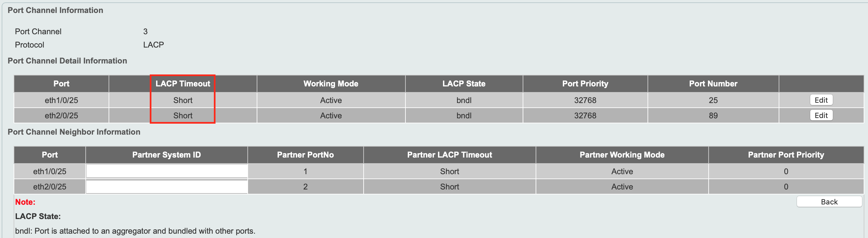868x238 pixels.
Task: Click Partner System ID field for eth1/0/25
Action: coord(167,171)
